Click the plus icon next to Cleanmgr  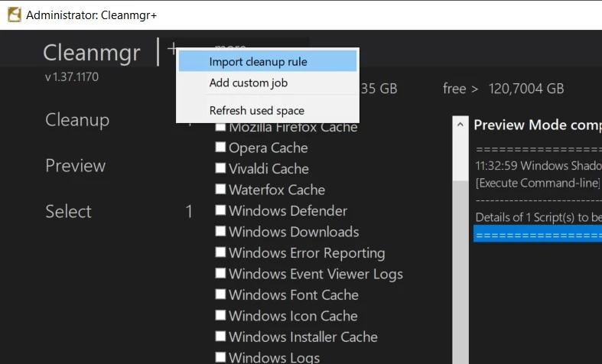[x=172, y=49]
